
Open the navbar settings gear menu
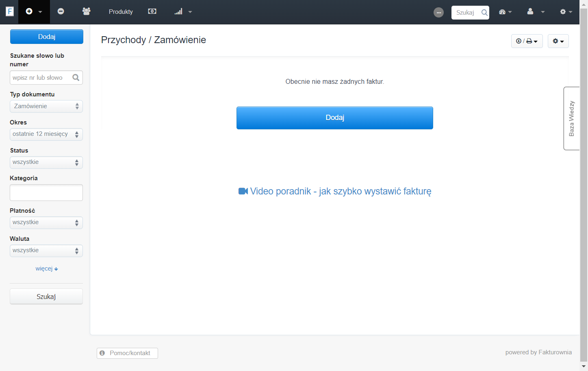pyautogui.click(x=566, y=12)
